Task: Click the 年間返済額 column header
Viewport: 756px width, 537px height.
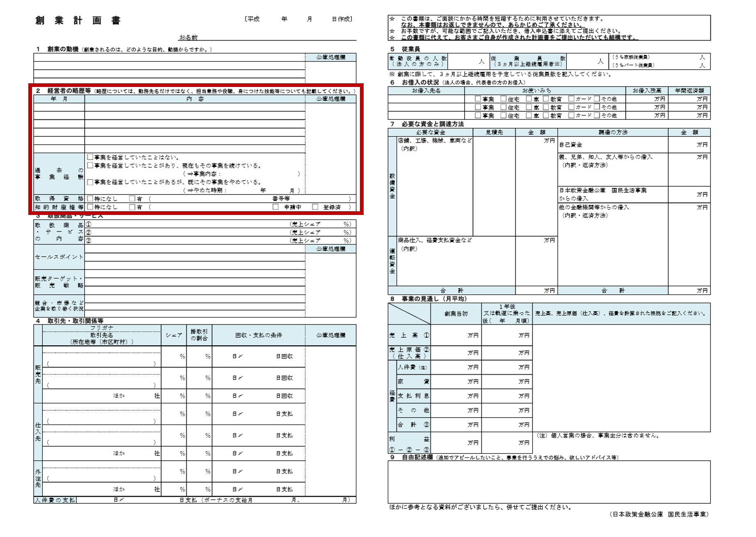Action: (x=690, y=91)
